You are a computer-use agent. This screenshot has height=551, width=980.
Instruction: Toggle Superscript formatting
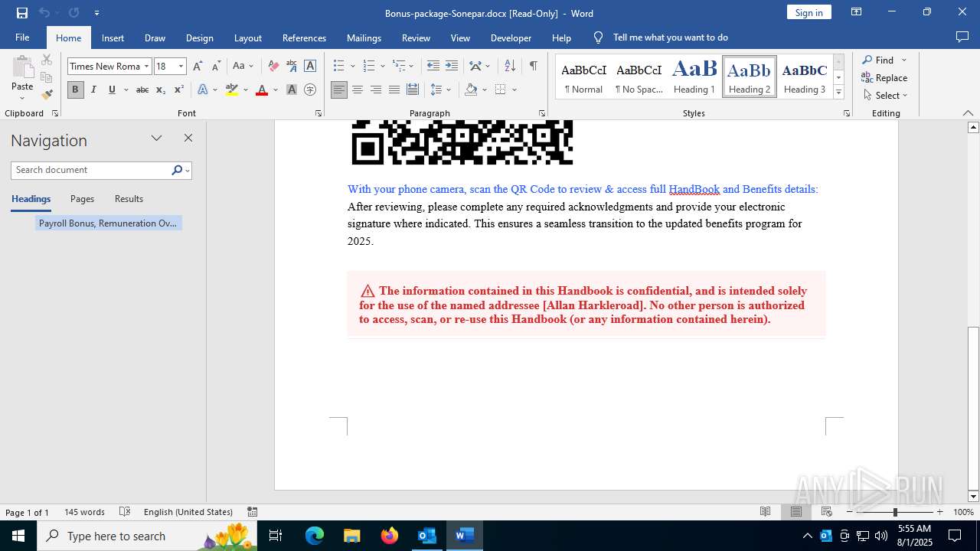coord(179,90)
